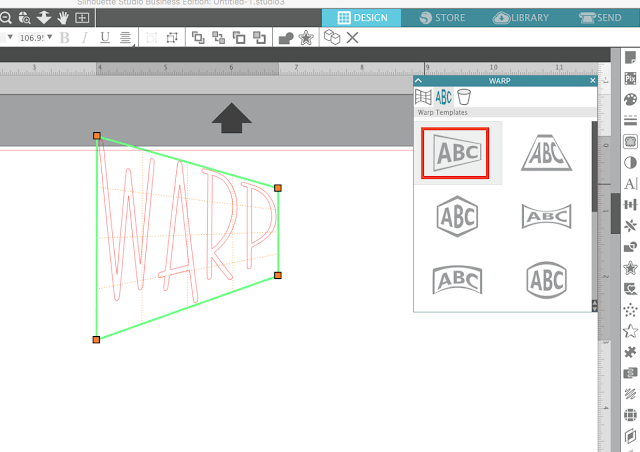Click the fit to page icon

(82, 18)
